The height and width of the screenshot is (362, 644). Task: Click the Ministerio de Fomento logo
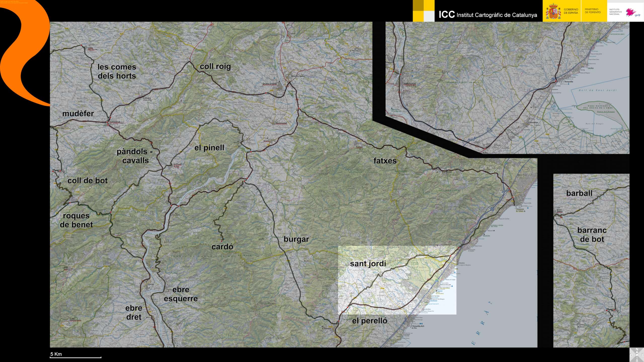point(592,11)
